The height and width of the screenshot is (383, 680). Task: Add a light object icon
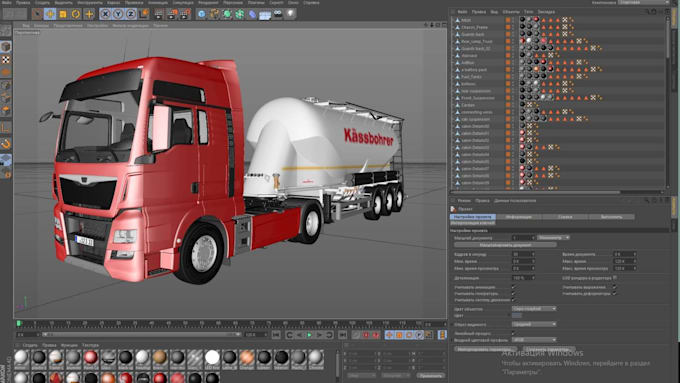coord(290,14)
